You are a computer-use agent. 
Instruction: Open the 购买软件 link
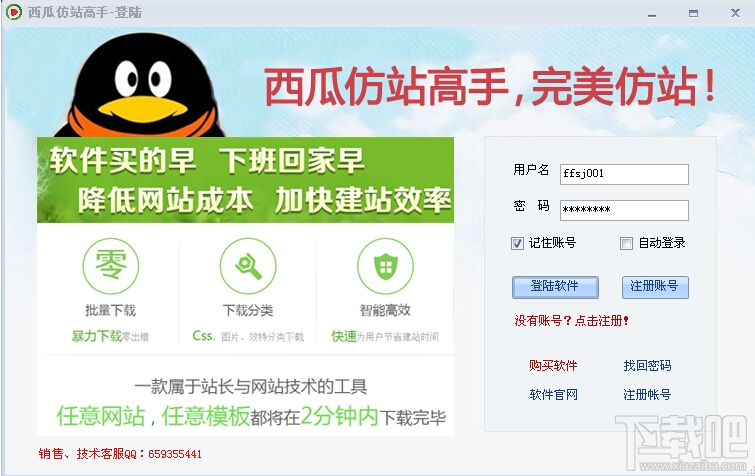pos(553,366)
